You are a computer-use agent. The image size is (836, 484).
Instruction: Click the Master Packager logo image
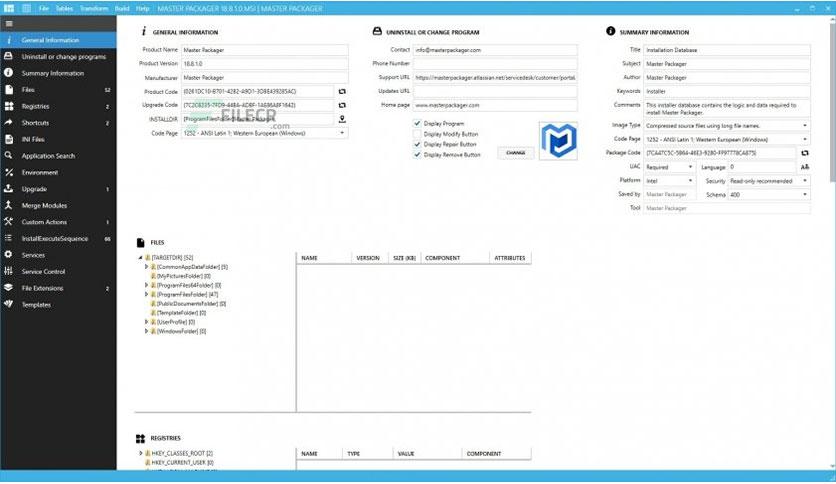coord(558,141)
